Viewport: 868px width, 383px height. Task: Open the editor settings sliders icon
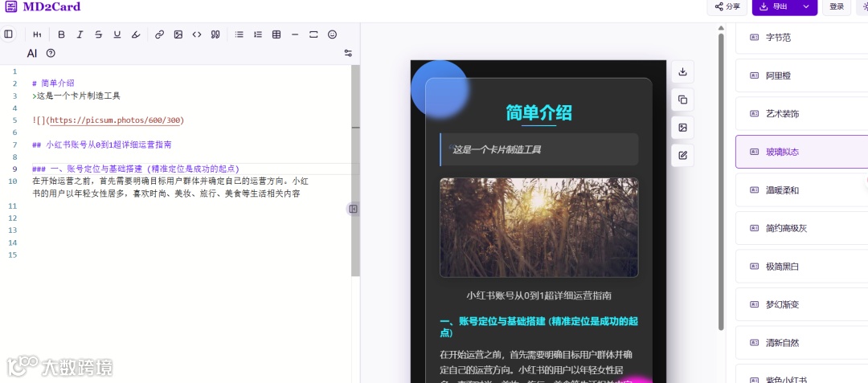pos(348,53)
